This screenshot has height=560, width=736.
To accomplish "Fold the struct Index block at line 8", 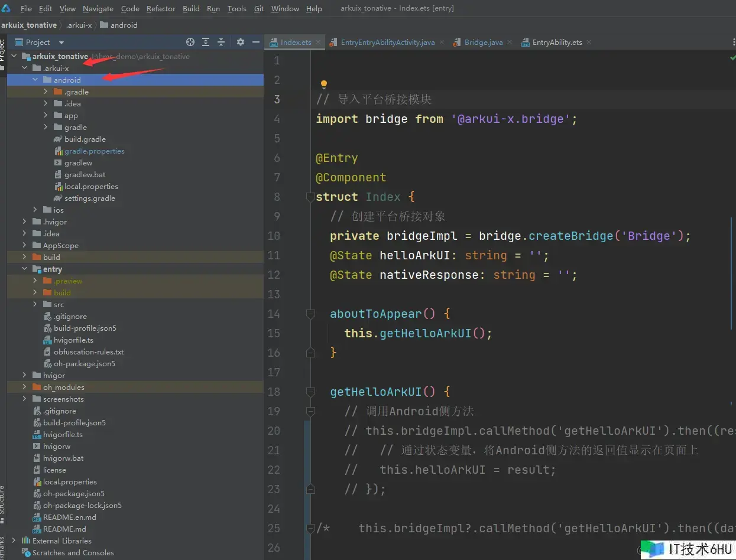I will [310, 197].
